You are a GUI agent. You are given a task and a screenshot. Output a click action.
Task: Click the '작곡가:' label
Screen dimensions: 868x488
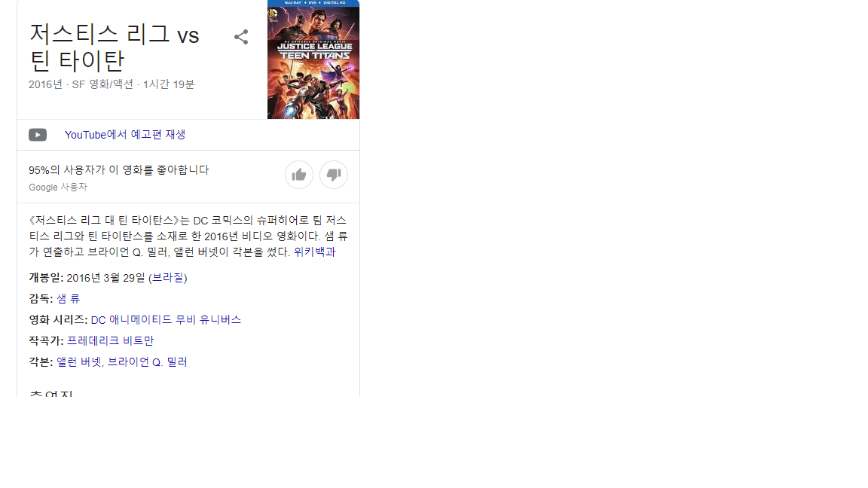[46, 341]
